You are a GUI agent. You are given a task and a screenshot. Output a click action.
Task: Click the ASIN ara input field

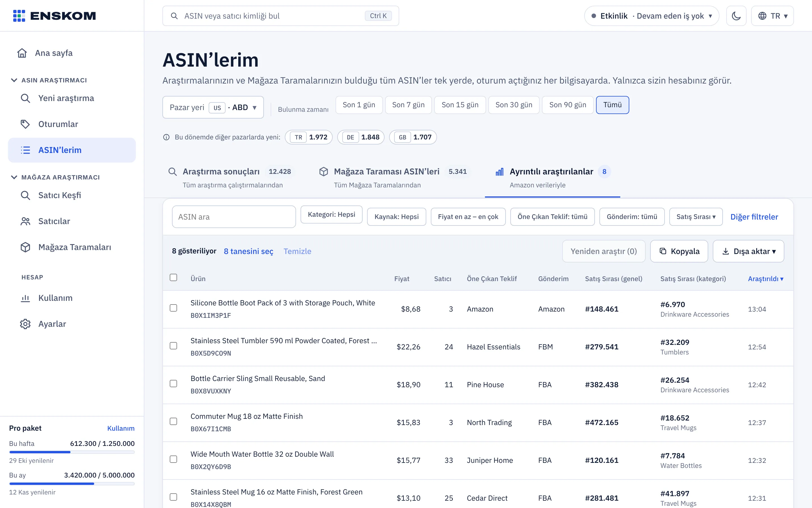234,217
